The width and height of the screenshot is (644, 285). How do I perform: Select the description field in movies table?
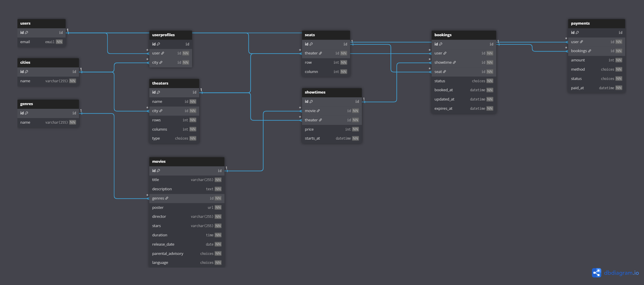click(187, 189)
